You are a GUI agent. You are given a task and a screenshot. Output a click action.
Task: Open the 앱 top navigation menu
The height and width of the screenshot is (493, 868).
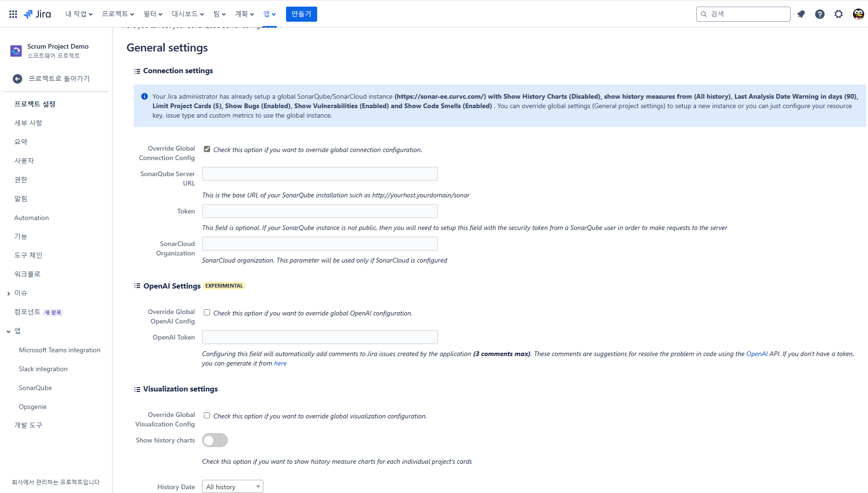pos(270,14)
